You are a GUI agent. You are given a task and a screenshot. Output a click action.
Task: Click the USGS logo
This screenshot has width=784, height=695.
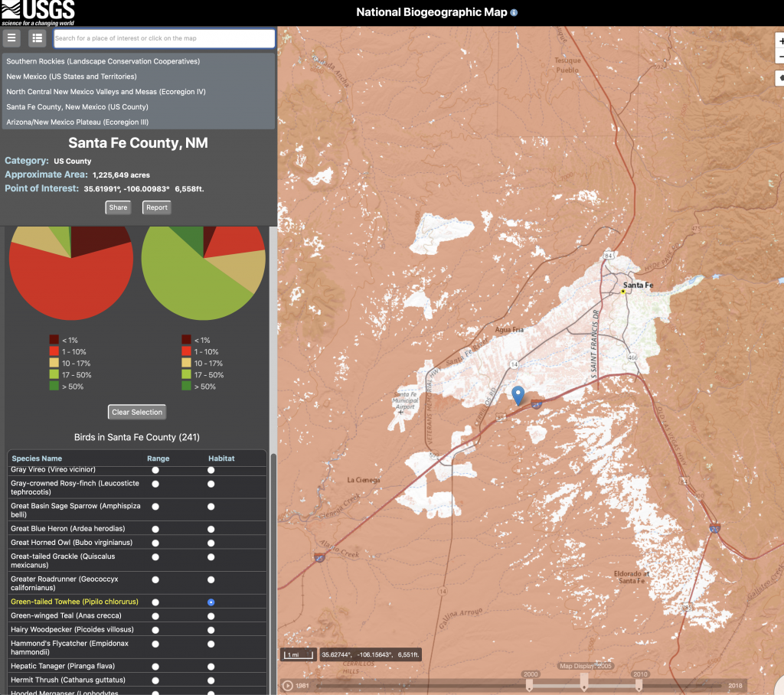pyautogui.click(x=38, y=12)
